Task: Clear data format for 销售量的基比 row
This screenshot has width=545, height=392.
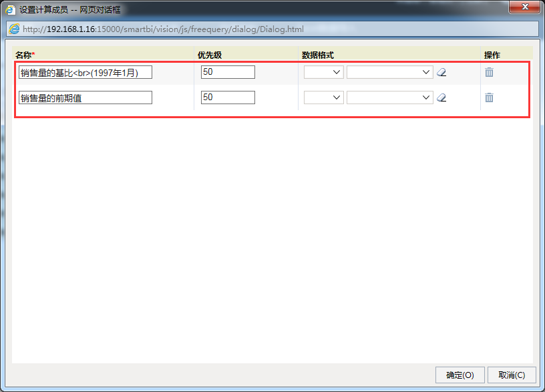Action: pos(441,72)
